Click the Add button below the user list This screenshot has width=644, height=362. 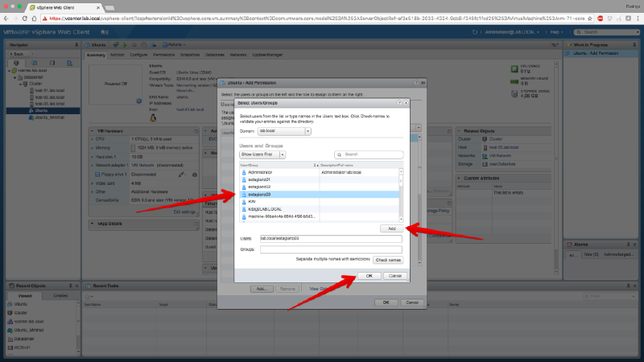390,228
